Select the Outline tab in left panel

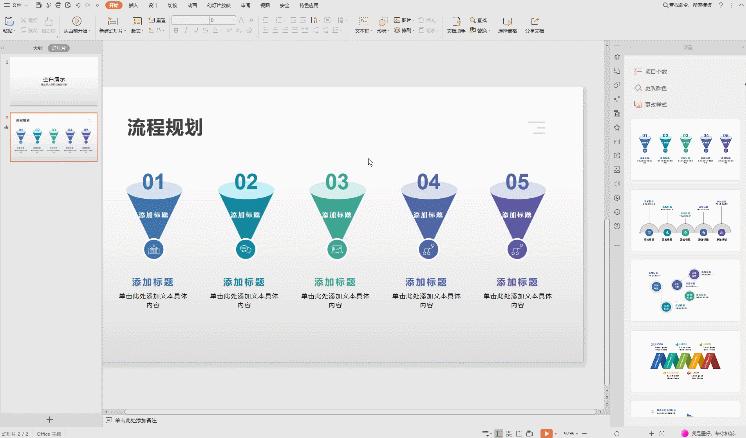[38, 48]
